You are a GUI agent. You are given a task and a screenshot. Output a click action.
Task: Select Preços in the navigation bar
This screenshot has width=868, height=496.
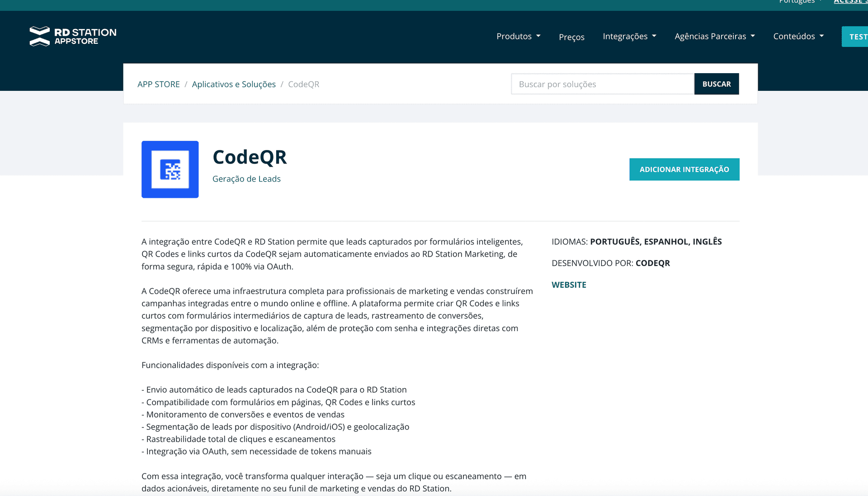pos(571,37)
